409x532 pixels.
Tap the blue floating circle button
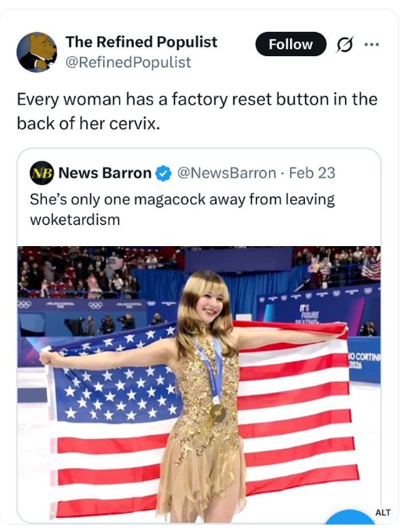[350, 517]
